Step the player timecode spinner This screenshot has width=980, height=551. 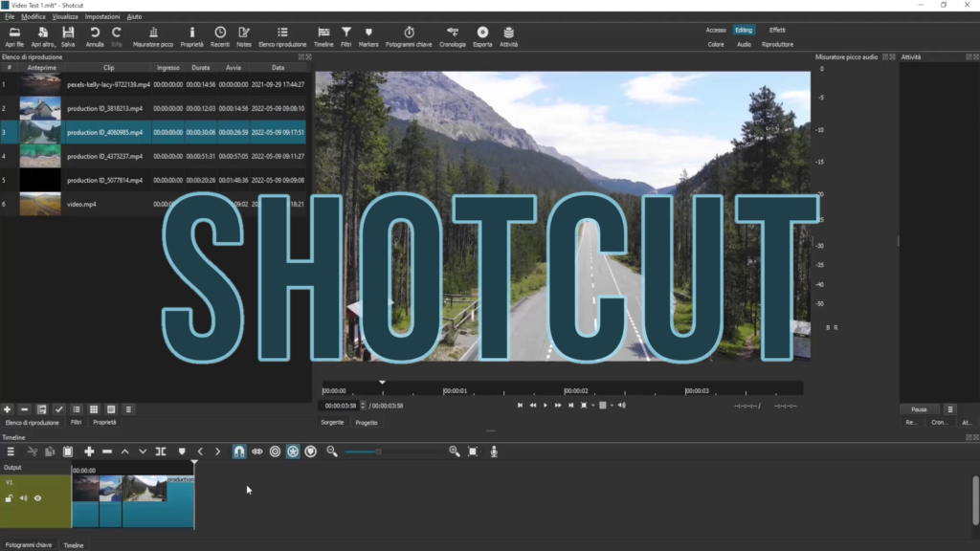(363, 406)
